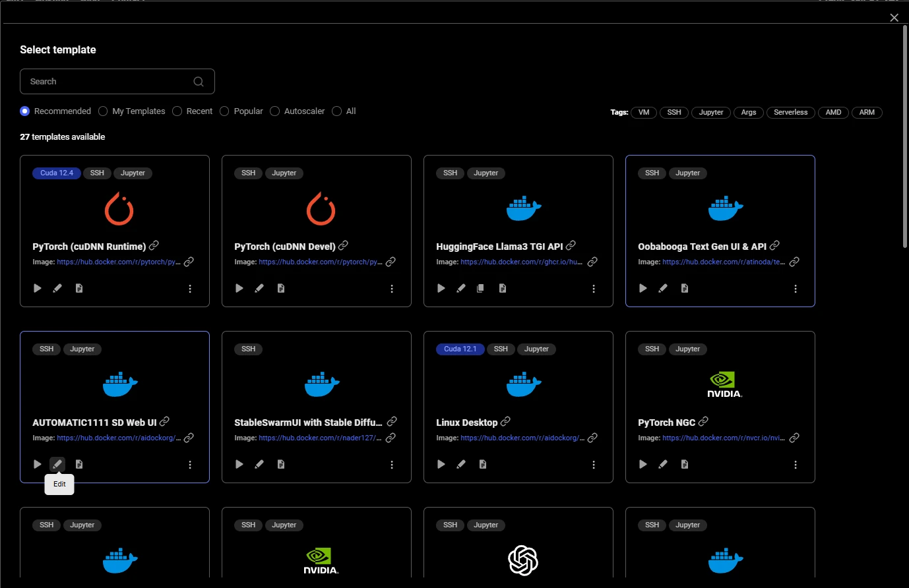Open the three-dot menu on PyTorch (cuDNN Runtime) card

[190, 289]
